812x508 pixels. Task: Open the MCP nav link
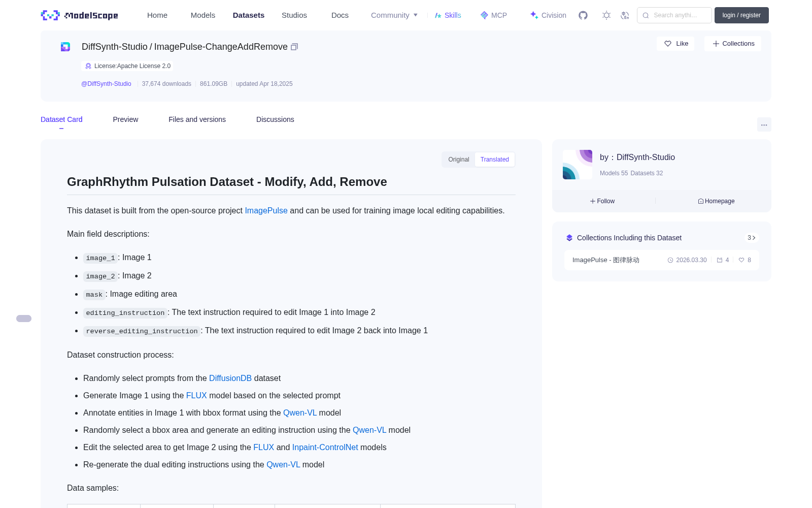pyautogui.click(x=494, y=15)
